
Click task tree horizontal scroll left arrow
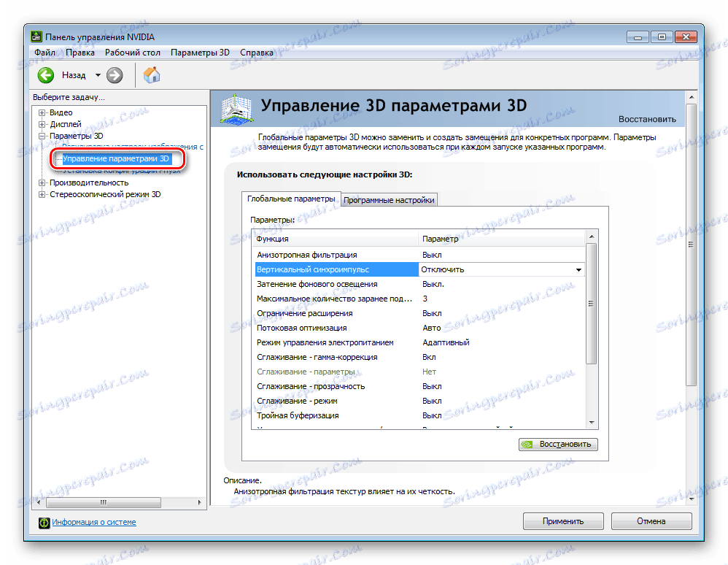(x=39, y=502)
